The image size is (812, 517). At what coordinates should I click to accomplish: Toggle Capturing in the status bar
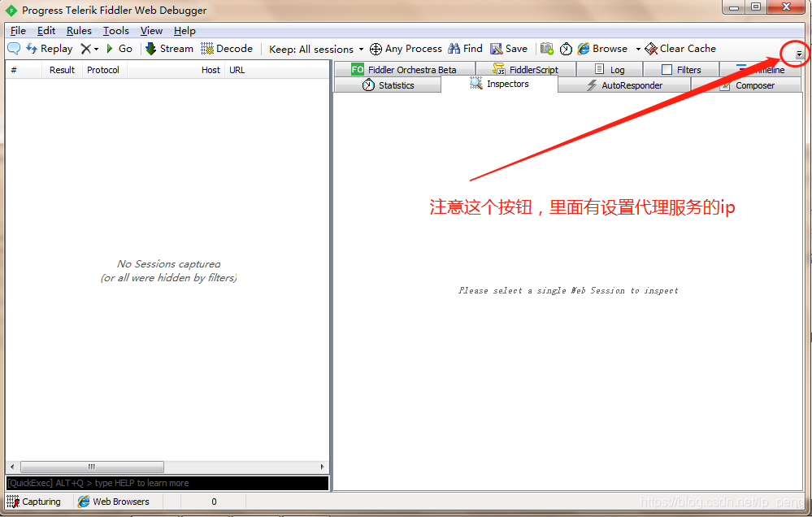(x=33, y=502)
